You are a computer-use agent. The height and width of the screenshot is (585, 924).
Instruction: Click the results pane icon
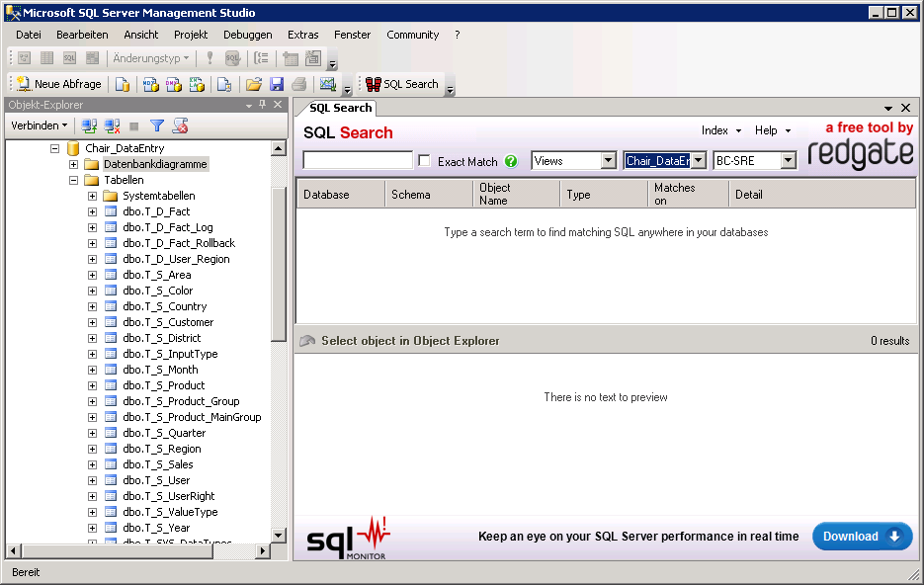tap(93, 57)
